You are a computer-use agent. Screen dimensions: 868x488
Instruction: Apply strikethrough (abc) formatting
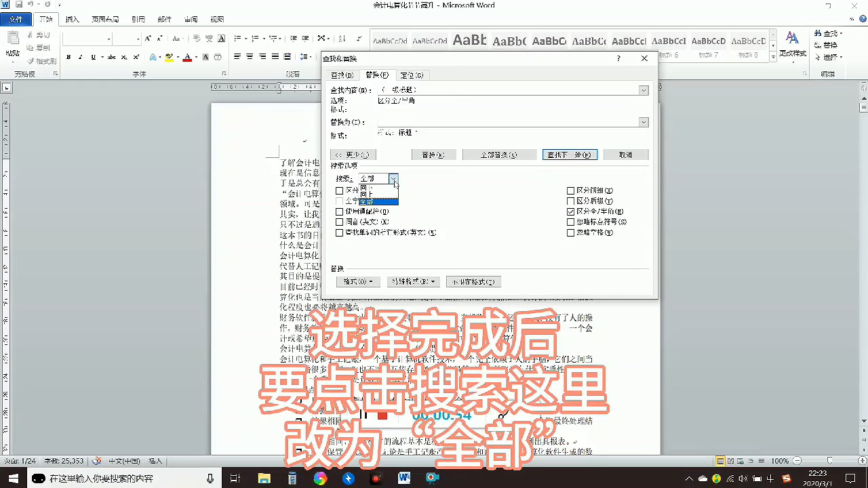[112, 57]
